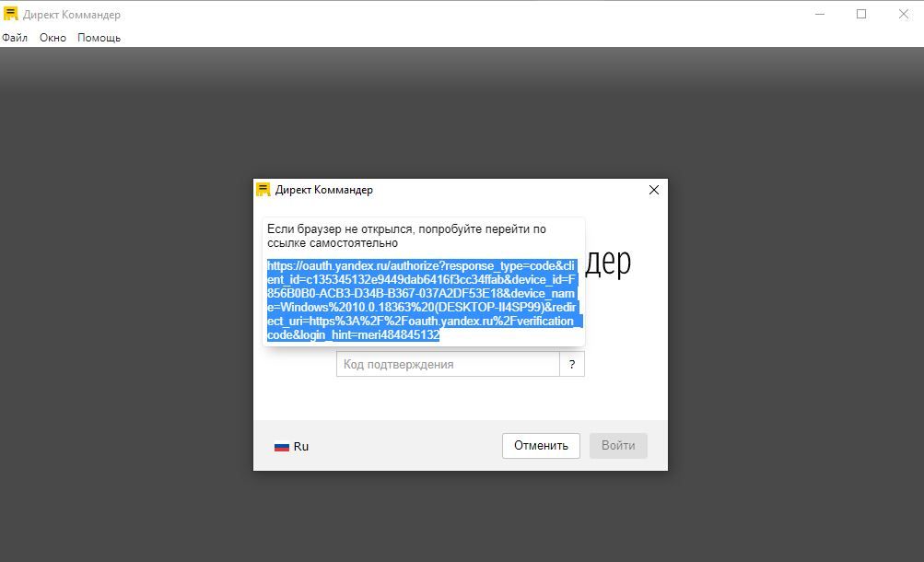Click the dialog's Директ Коммандер title icon

(263, 190)
